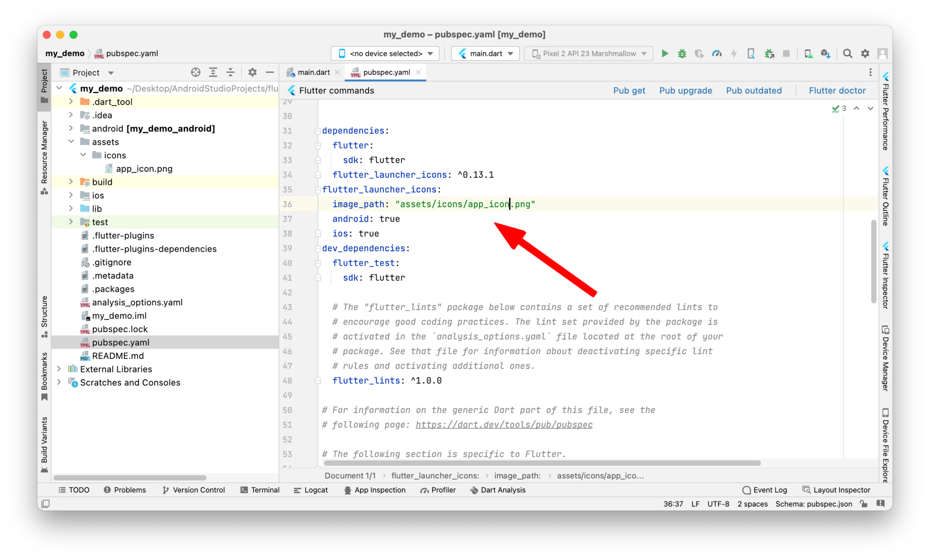Run the app with the green play button

(665, 54)
